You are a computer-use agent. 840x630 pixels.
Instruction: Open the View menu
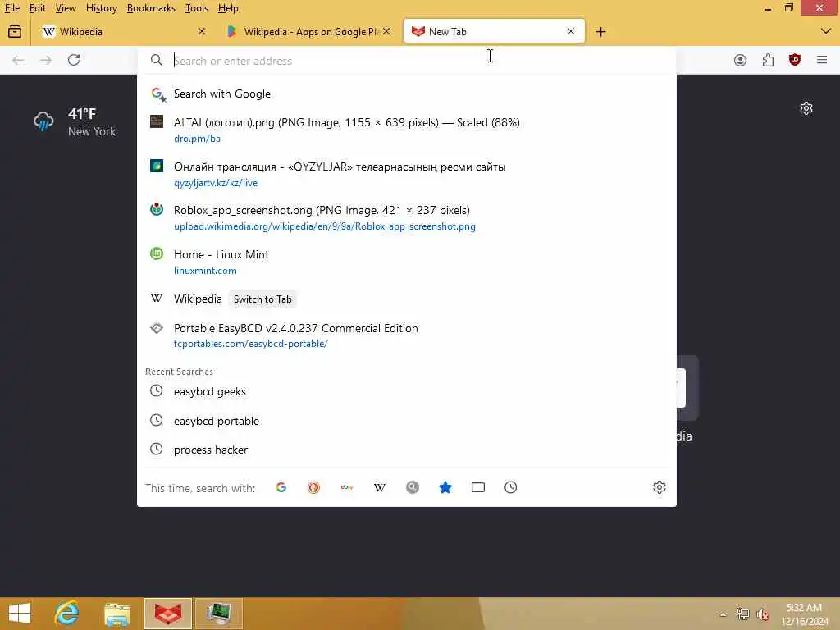tap(66, 8)
